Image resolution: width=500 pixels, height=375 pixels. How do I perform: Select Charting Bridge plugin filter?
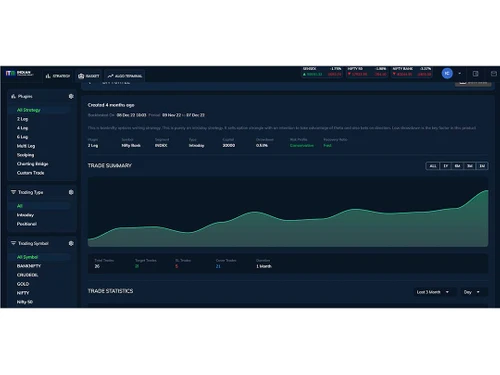33,164
